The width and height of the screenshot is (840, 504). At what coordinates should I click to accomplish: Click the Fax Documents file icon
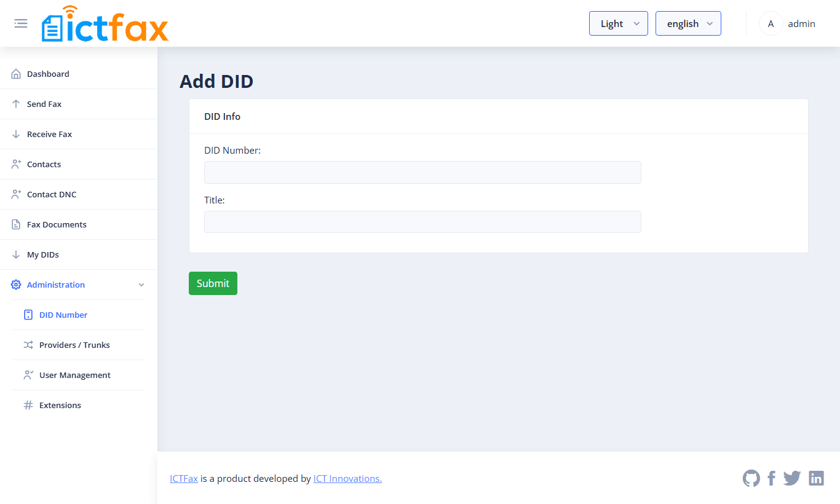click(16, 224)
